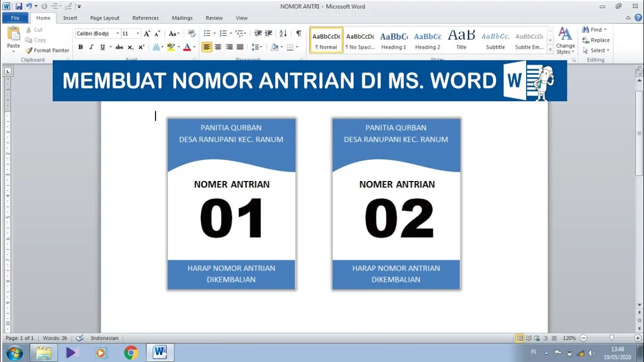Open the font size dropdown
This screenshot has height=362, width=644.
(138, 34)
